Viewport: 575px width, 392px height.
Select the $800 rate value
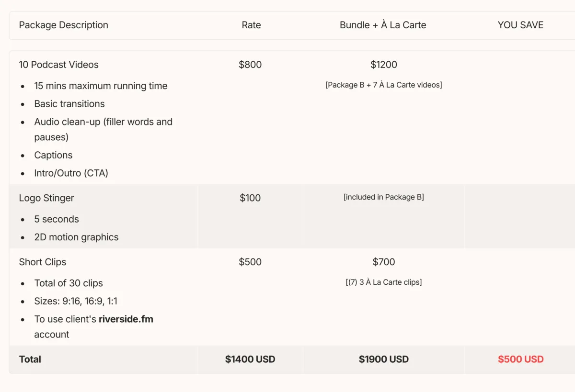[250, 65]
